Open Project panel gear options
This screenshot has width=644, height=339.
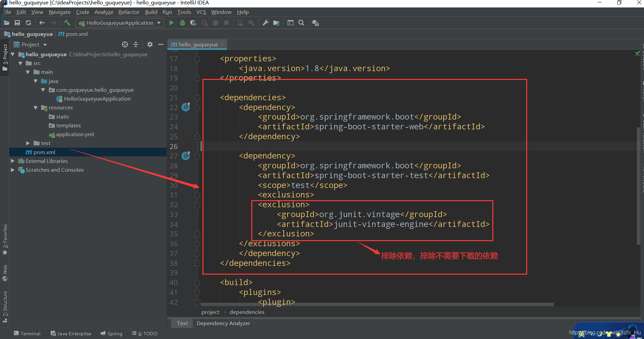[150, 44]
